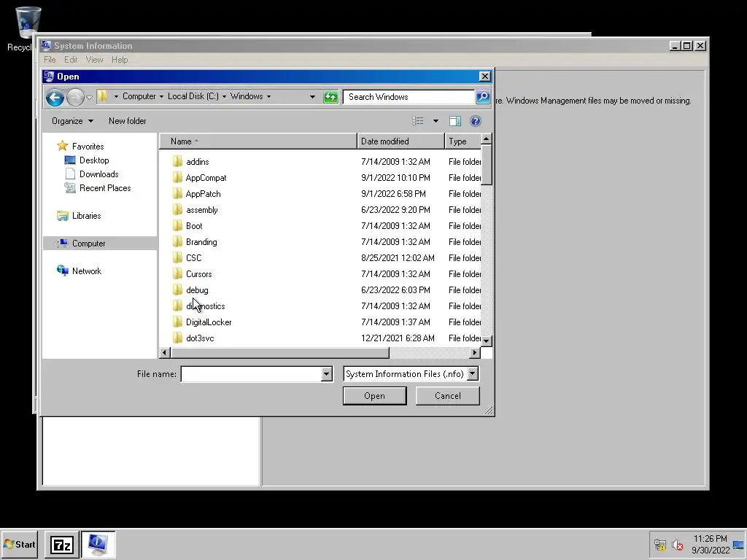The height and width of the screenshot is (560, 747).
Task: Open the 7-Zip taskbar icon
Action: 61,545
